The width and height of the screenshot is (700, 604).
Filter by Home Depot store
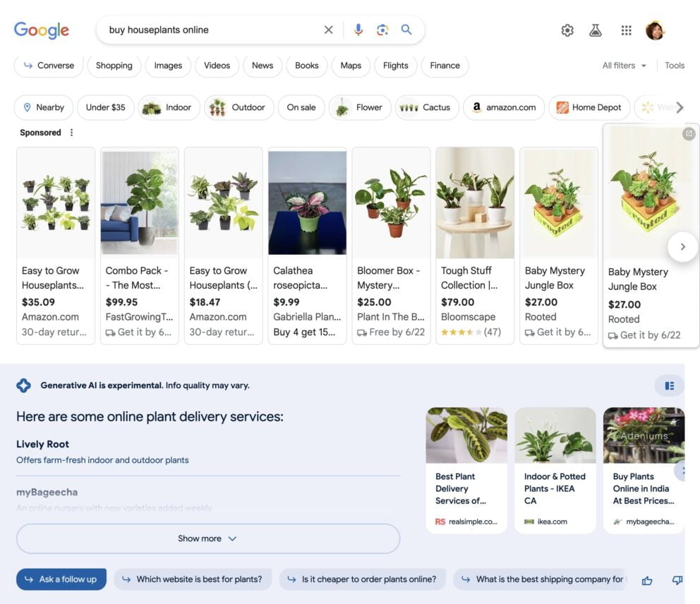(589, 107)
